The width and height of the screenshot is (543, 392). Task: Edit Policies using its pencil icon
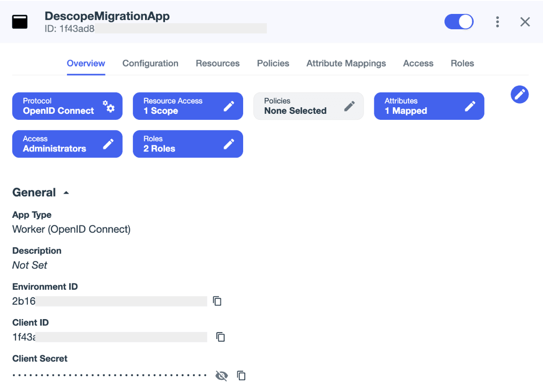coord(349,106)
